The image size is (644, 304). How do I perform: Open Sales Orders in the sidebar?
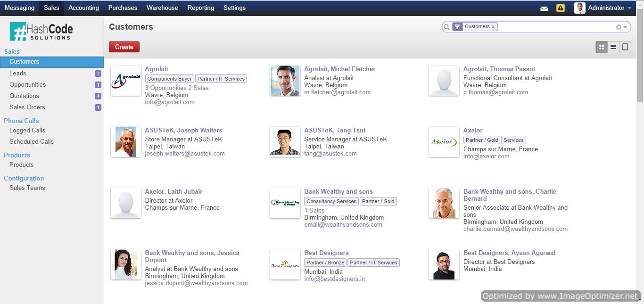52,107
